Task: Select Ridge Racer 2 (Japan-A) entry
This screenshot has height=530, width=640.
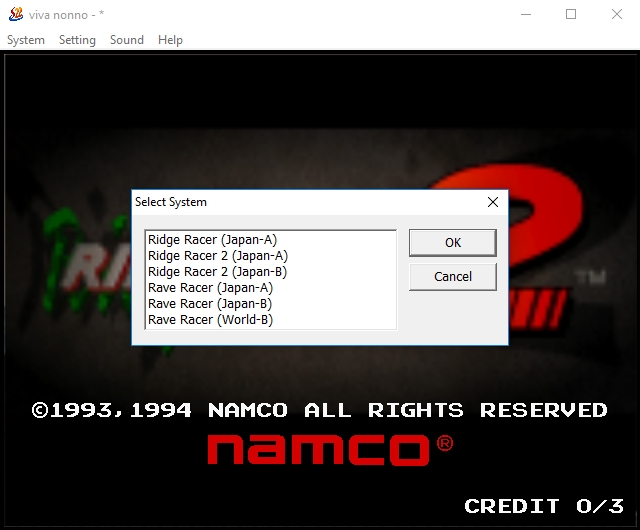Action: pos(270,256)
